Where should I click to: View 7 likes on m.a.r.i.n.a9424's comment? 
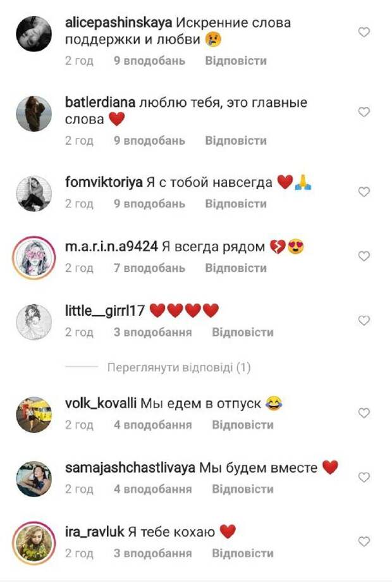coord(149,268)
